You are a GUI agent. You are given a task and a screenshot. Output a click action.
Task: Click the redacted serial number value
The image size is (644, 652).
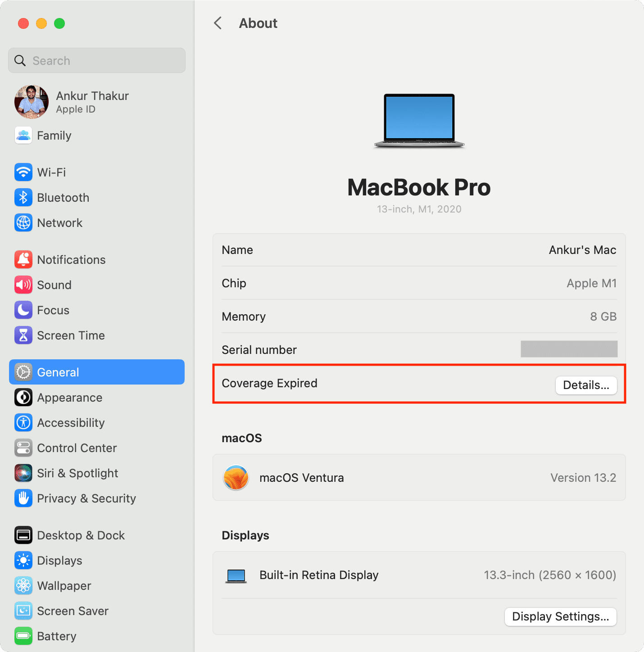pyautogui.click(x=569, y=349)
